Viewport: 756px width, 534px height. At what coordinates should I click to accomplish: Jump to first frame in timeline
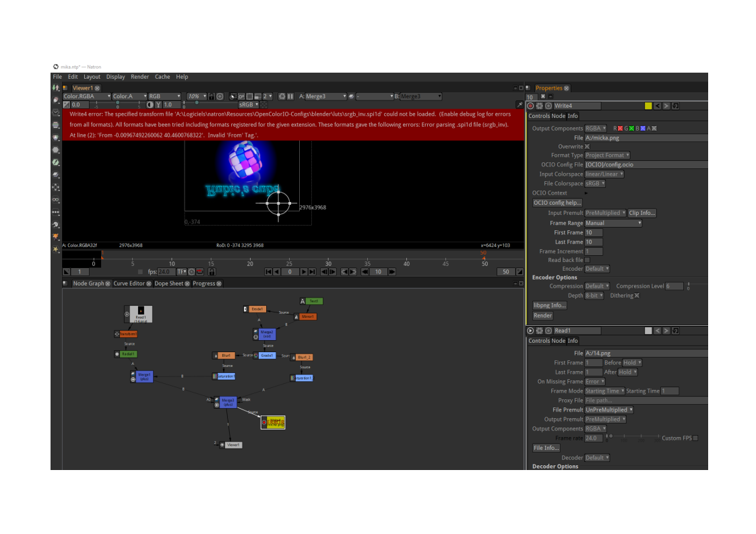coord(269,272)
